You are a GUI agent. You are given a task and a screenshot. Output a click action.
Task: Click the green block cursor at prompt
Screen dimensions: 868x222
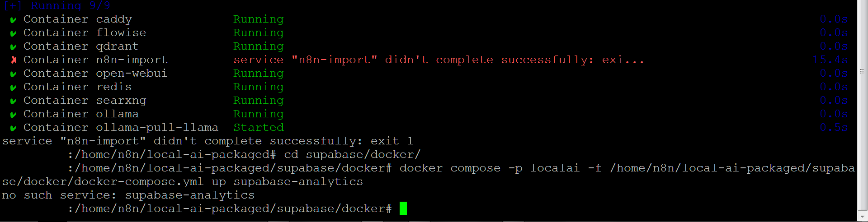[x=403, y=208]
